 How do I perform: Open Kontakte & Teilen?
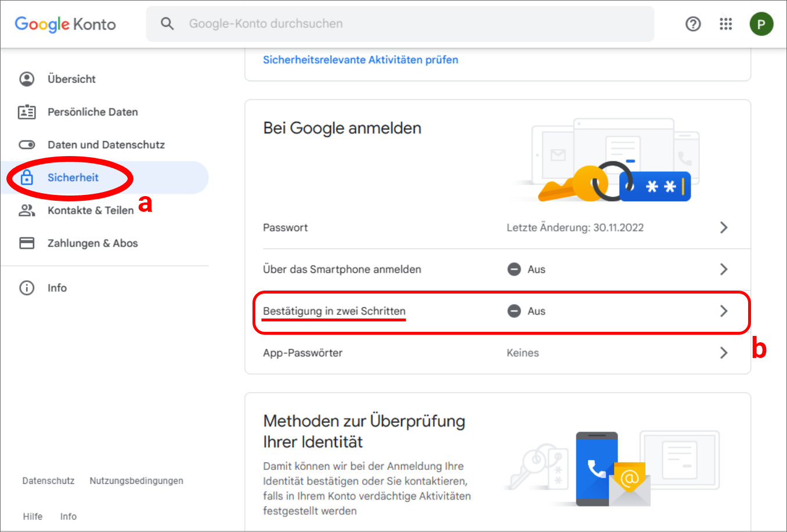104,210
